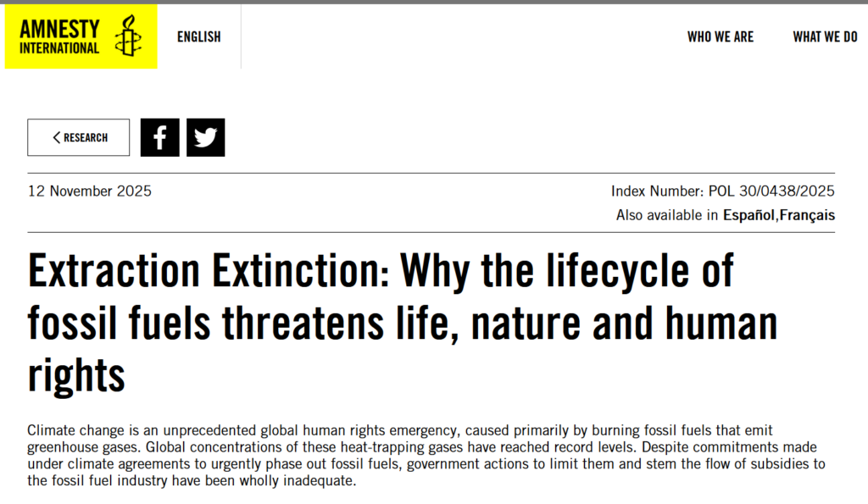Share the article on Twitter
The image size is (868, 504).
(x=206, y=138)
